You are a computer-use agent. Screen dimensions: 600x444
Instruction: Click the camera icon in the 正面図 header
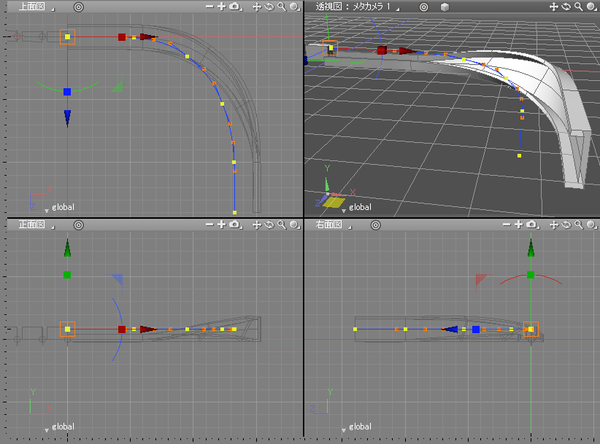[235, 225]
